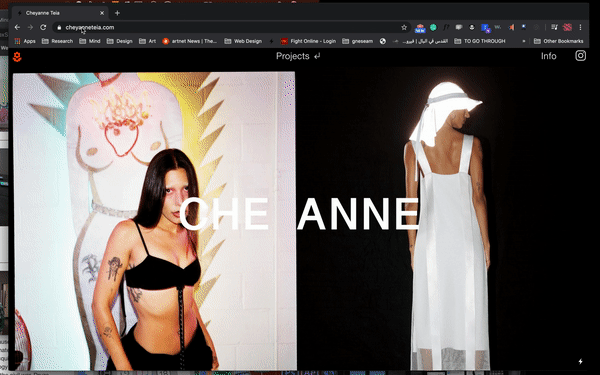Click the orange megaphone extension icon
The width and height of the screenshot is (600, 375).
511,27
